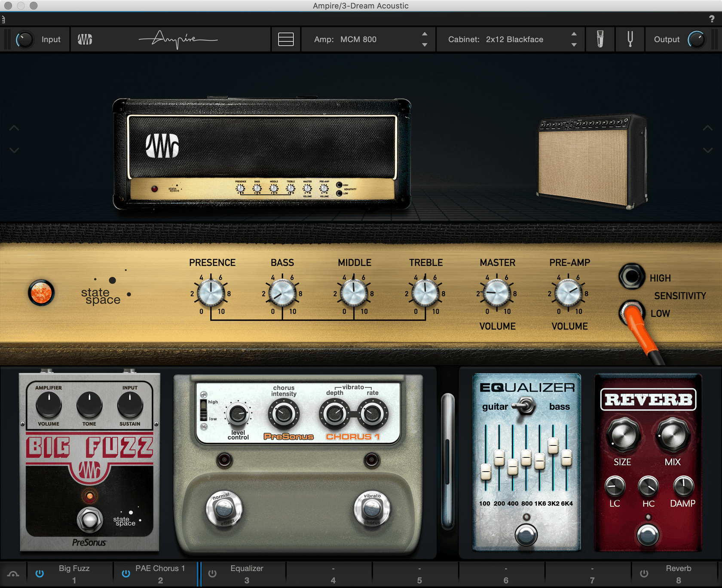
Task: Flip the Equalizer switch from guitar to bass
Action: 525,406
